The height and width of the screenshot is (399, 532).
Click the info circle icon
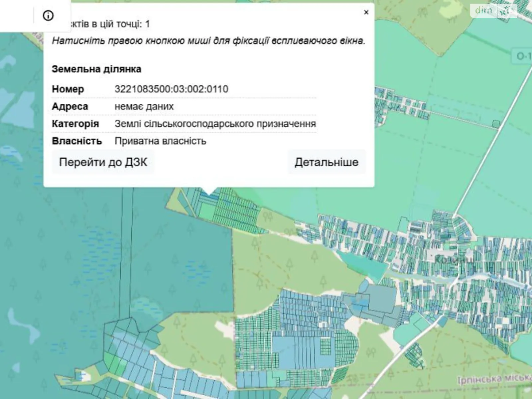click(x=48, y=15)
